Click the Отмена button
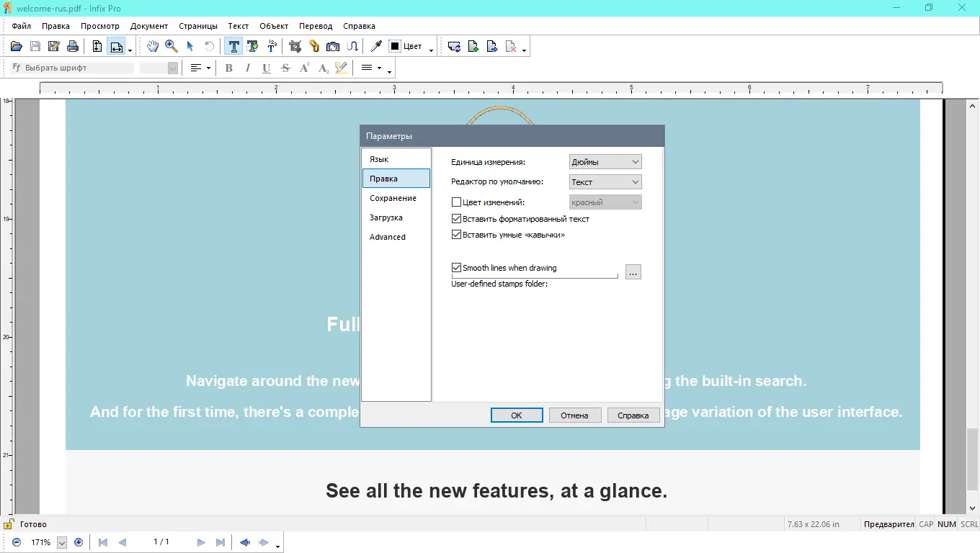 coord(575,415)
